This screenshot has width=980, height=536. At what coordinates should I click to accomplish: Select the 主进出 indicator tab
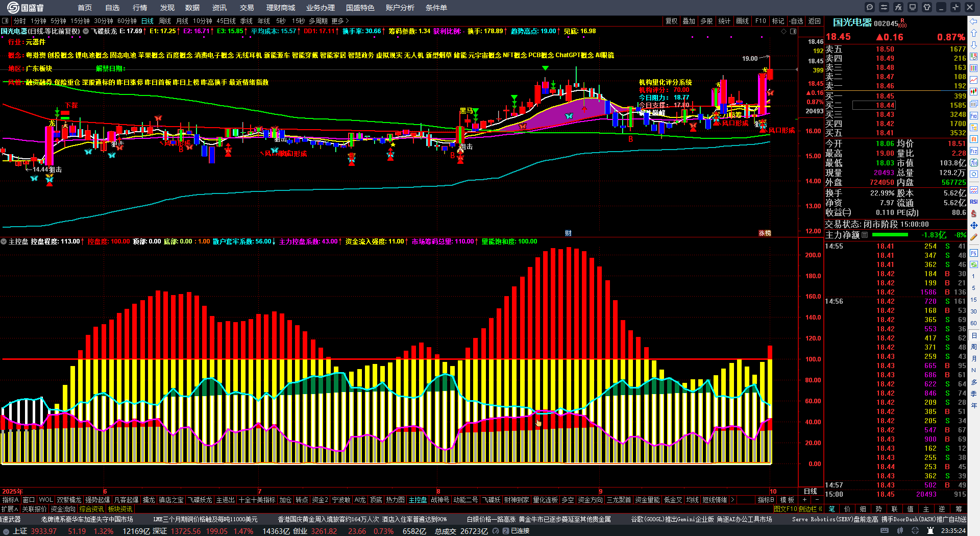click(226, 500)
